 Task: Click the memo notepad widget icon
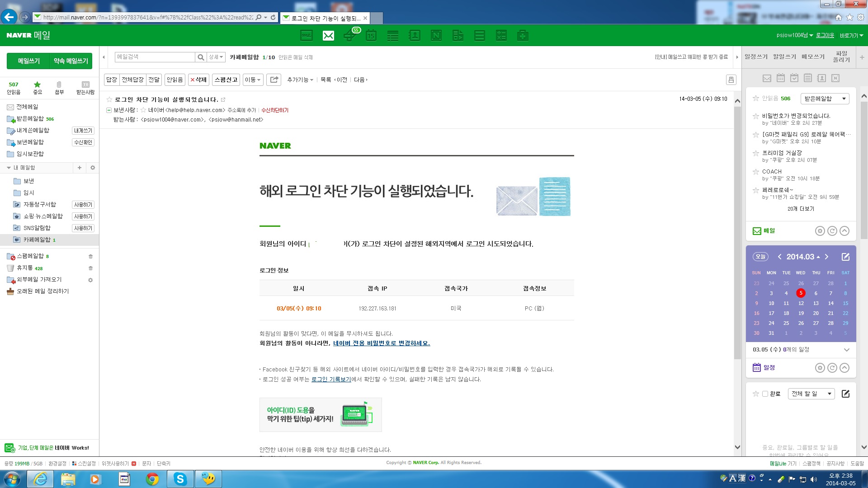(808, 78)
